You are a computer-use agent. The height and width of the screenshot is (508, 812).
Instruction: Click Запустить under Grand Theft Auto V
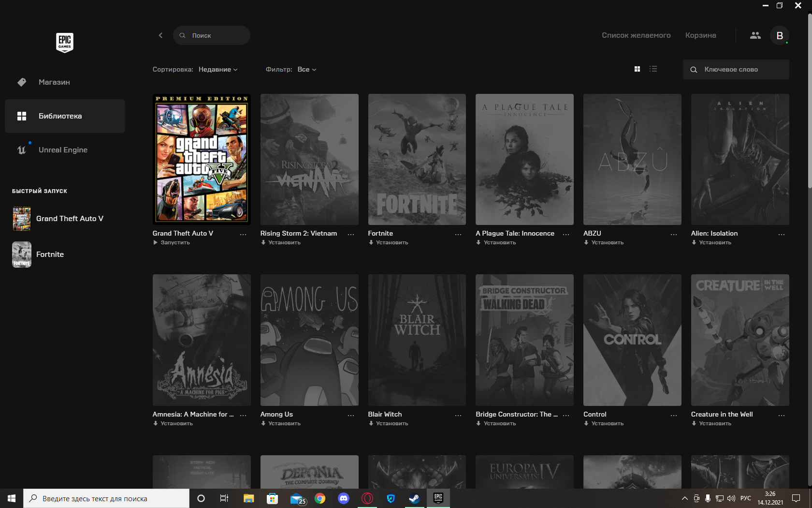coord(172,242)
